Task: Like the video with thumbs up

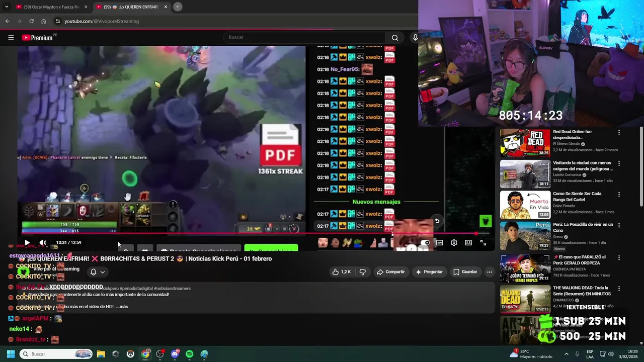Action: 341,272
